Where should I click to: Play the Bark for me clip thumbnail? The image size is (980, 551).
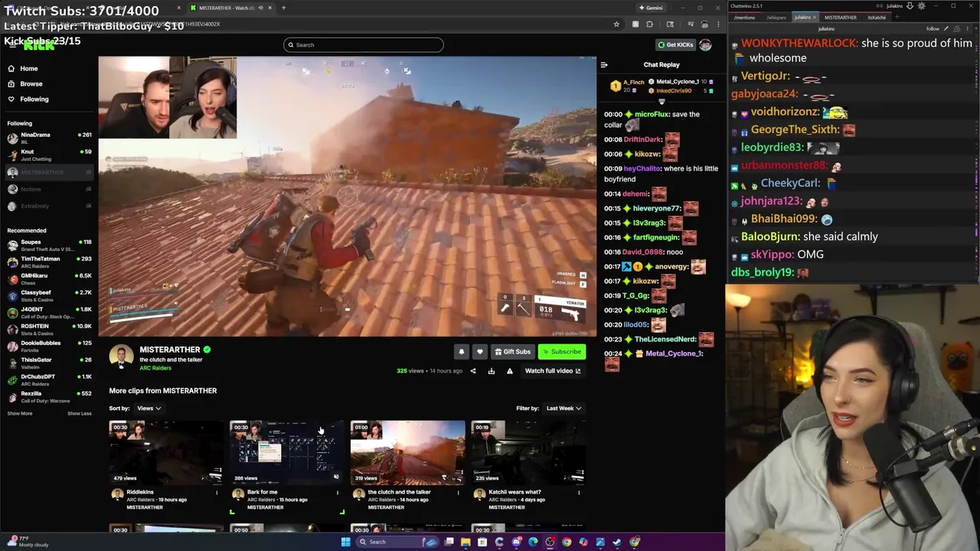pos(286,452)
